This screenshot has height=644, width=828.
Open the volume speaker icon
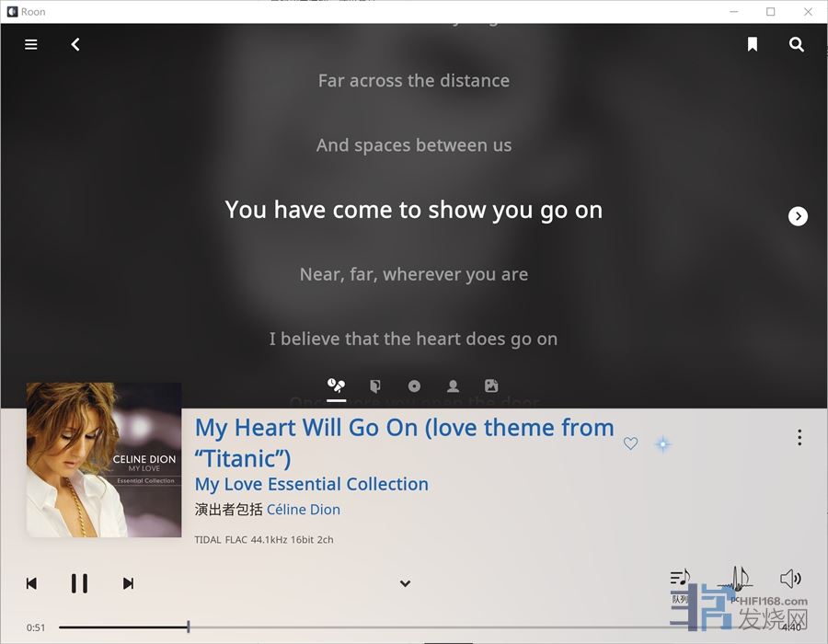(790, 579)
